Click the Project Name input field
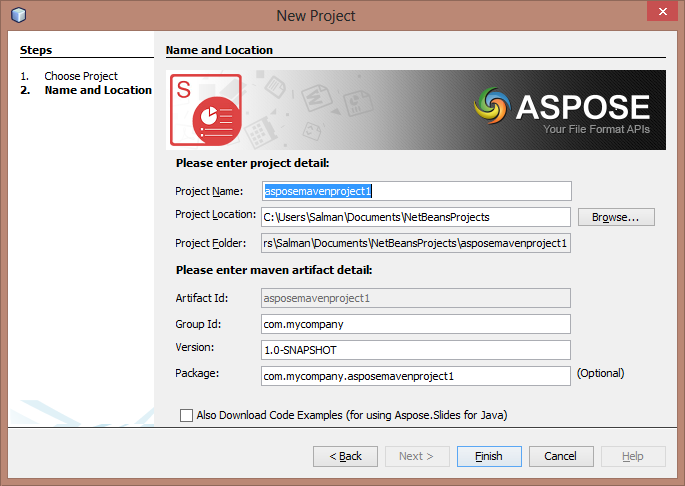Viewport: 685px width, 486px height. pyautogui.click(x=416, y=191)
